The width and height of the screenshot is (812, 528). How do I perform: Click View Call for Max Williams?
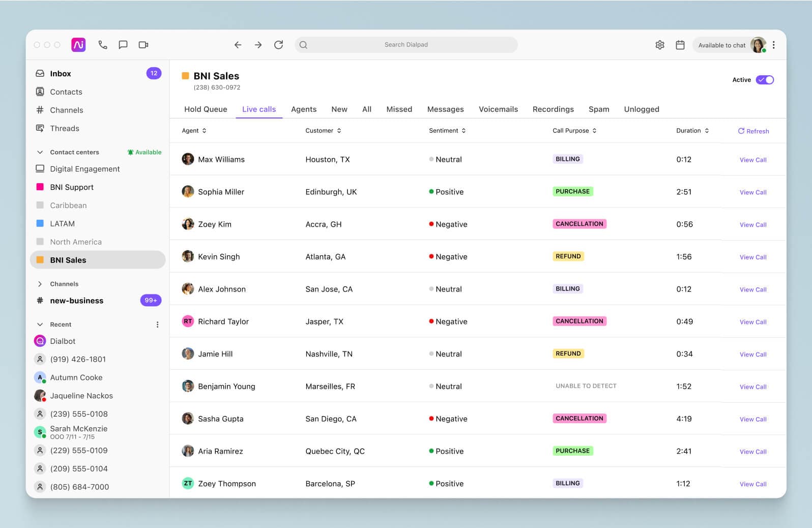(753, 160)
